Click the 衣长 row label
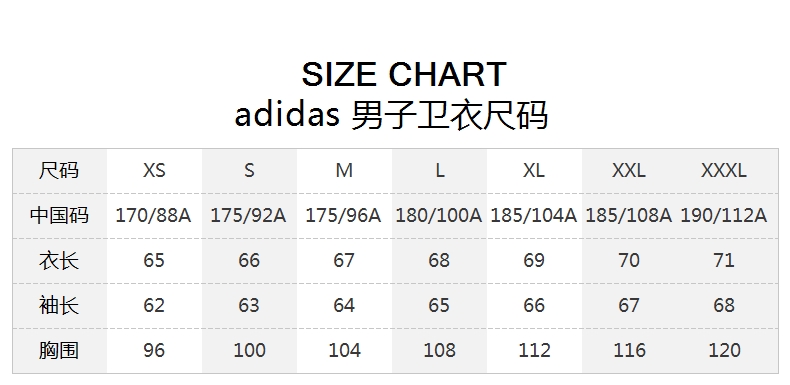The height and width of the screenshot is (385, 790). 59,261
